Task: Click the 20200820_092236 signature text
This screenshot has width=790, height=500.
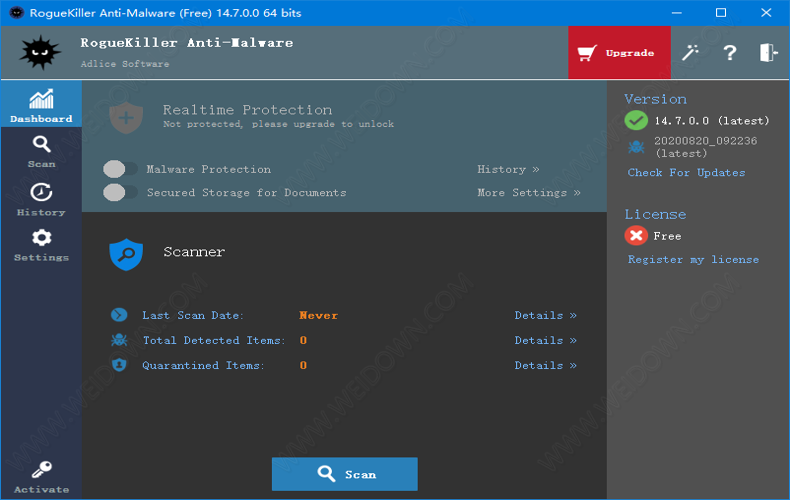Action: (705, 141)
